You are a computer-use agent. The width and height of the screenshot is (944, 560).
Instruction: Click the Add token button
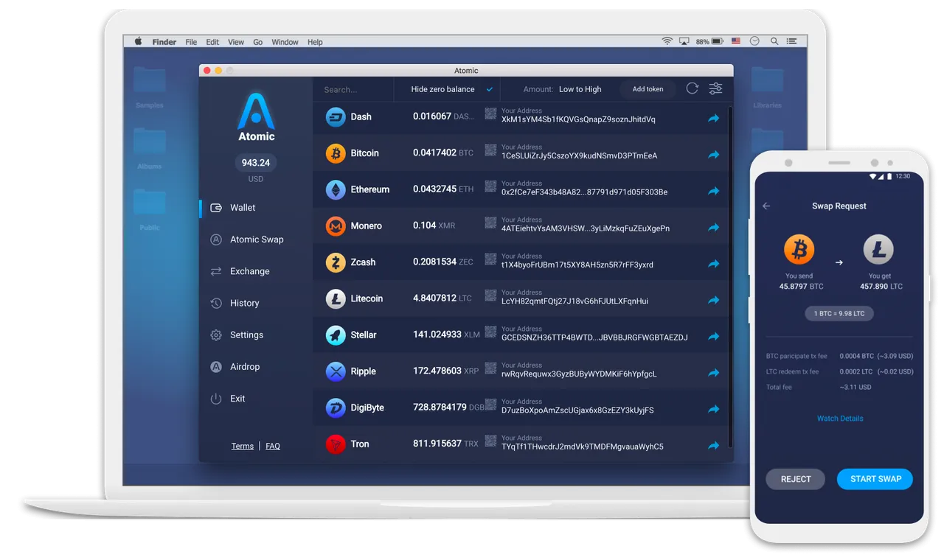648,89
